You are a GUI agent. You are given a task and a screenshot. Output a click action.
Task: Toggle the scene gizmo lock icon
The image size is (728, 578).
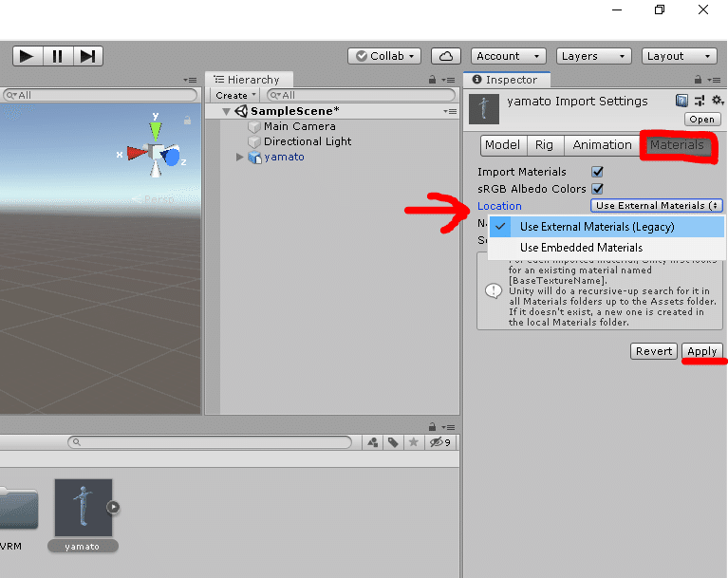[x=187, y=121]
